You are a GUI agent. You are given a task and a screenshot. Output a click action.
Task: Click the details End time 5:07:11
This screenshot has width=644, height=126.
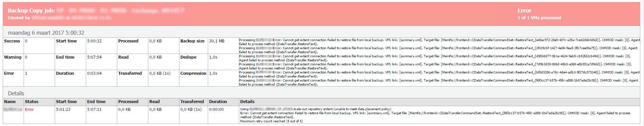[94, 109]
